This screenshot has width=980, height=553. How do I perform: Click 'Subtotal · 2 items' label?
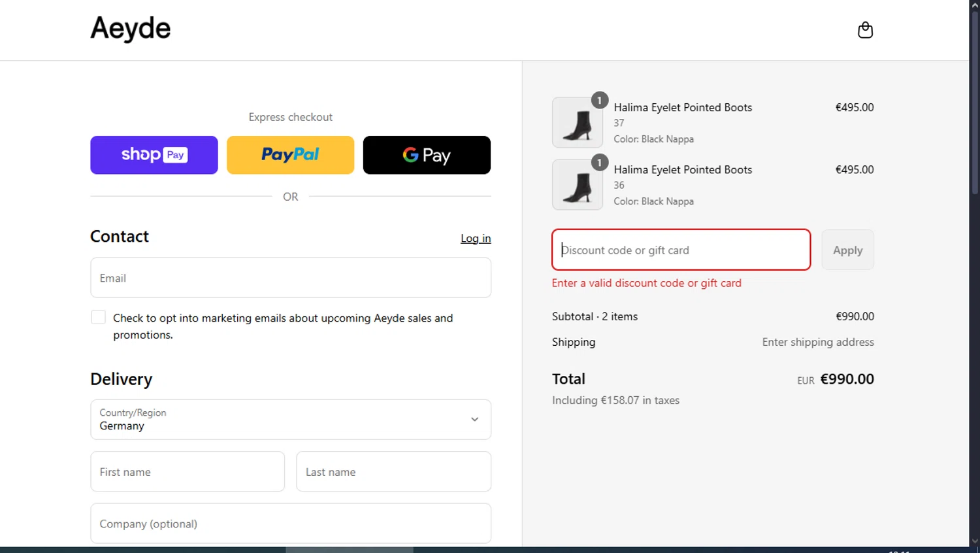[x=595, y=316]
